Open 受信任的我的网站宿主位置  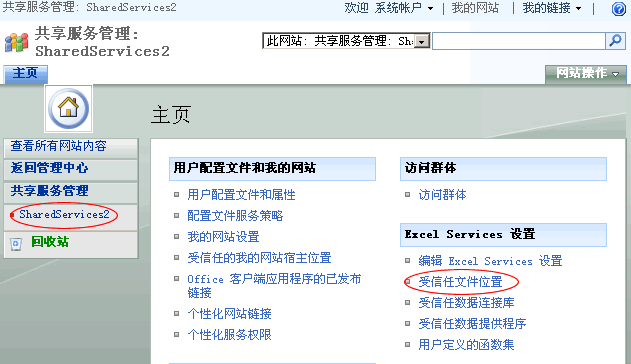(259, 258)
